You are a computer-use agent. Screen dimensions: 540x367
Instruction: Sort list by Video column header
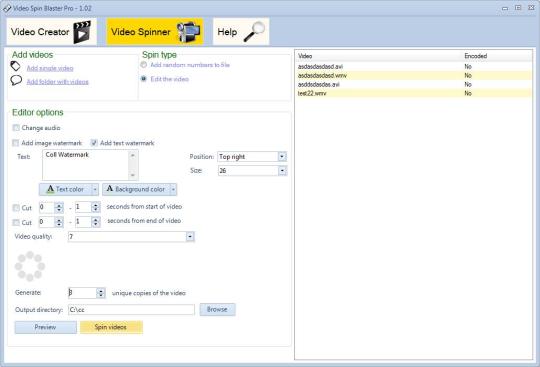pos(378,56)
